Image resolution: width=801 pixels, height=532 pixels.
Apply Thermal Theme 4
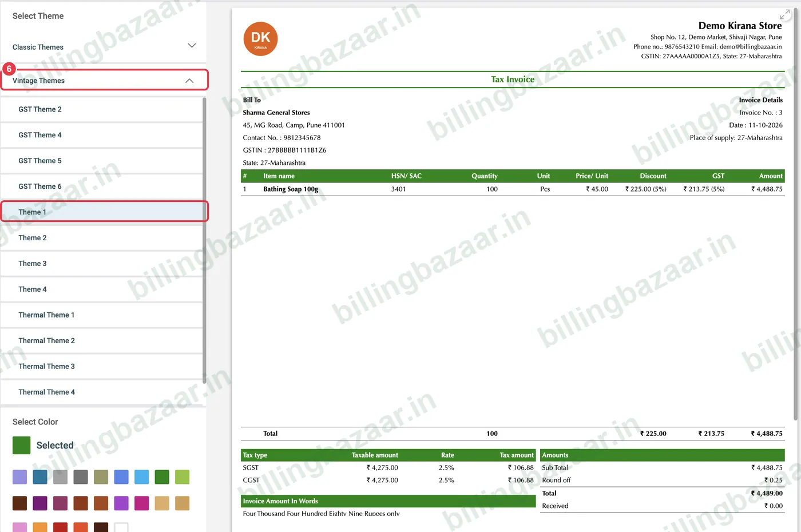point(102,392)
